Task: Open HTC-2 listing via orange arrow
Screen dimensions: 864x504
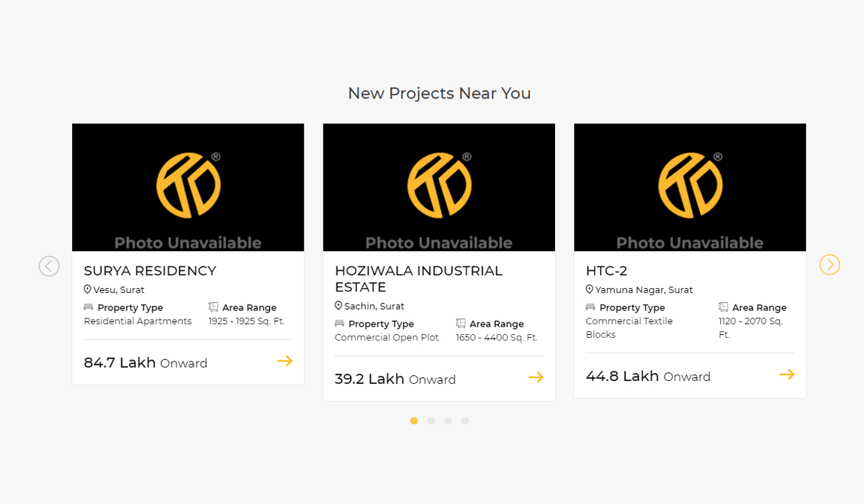Action: [787, 374]
